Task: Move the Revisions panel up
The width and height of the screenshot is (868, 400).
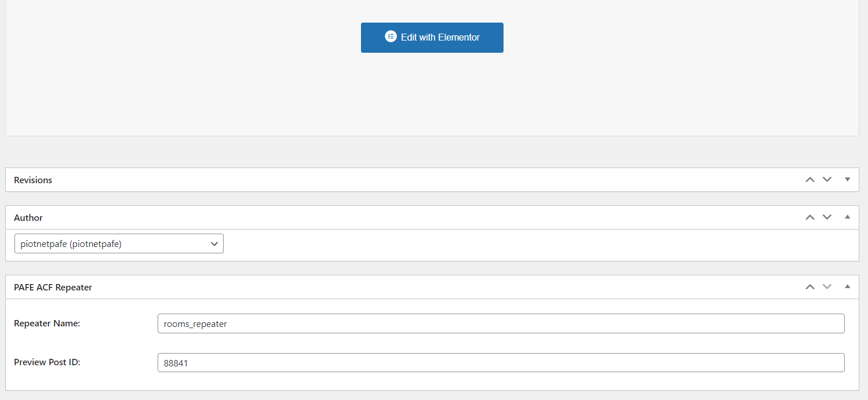Action: 810,180
